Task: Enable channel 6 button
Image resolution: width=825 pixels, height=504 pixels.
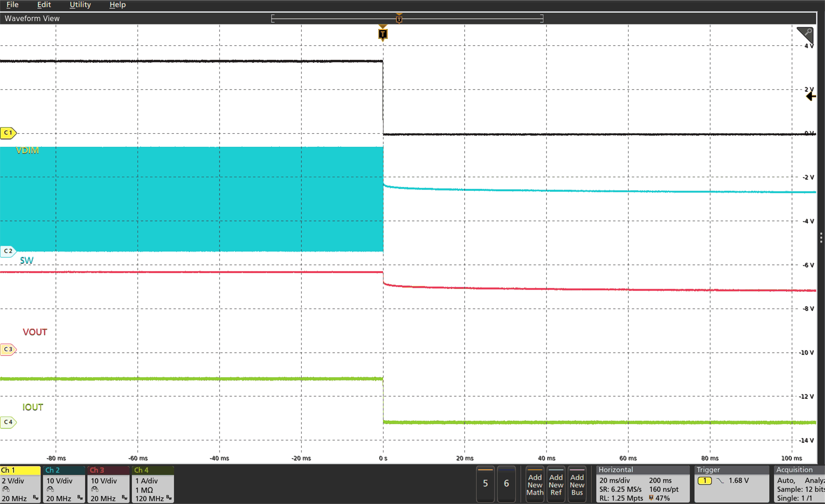Action: tap(506, 484)
